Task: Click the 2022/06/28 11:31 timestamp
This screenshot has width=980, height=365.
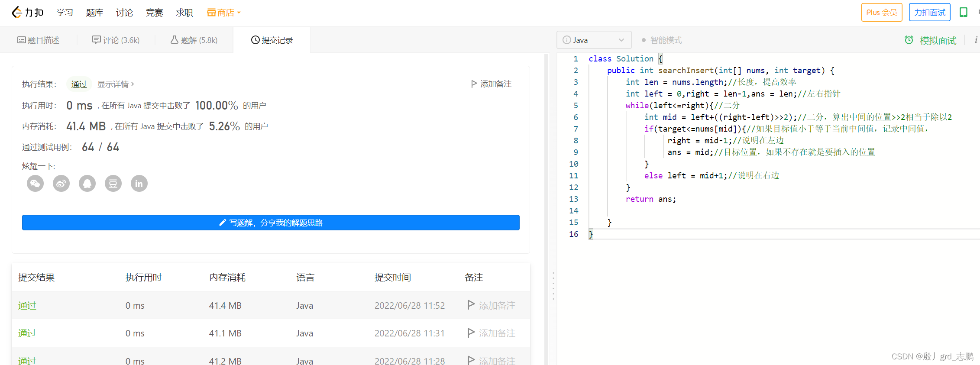Action: point(410,333)
